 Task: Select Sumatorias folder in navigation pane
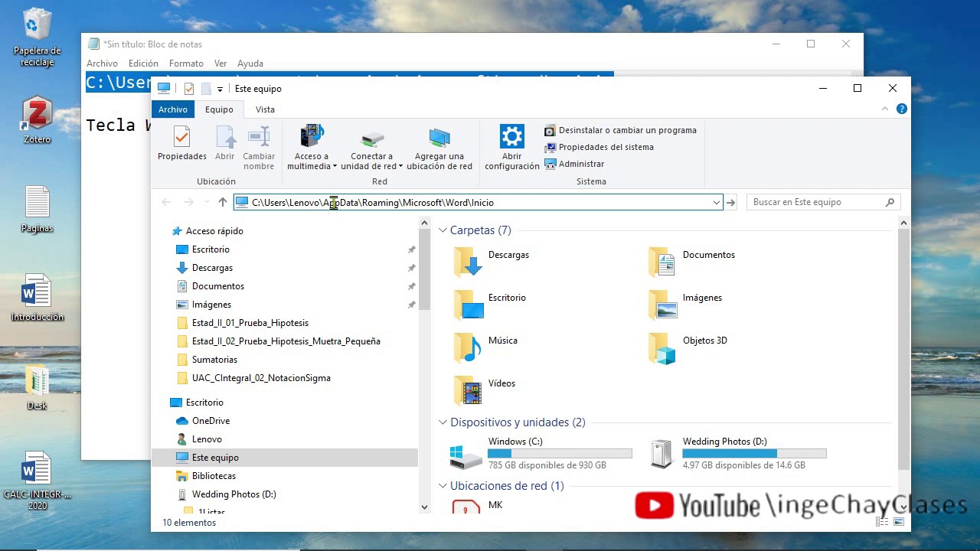coord(214,360)
